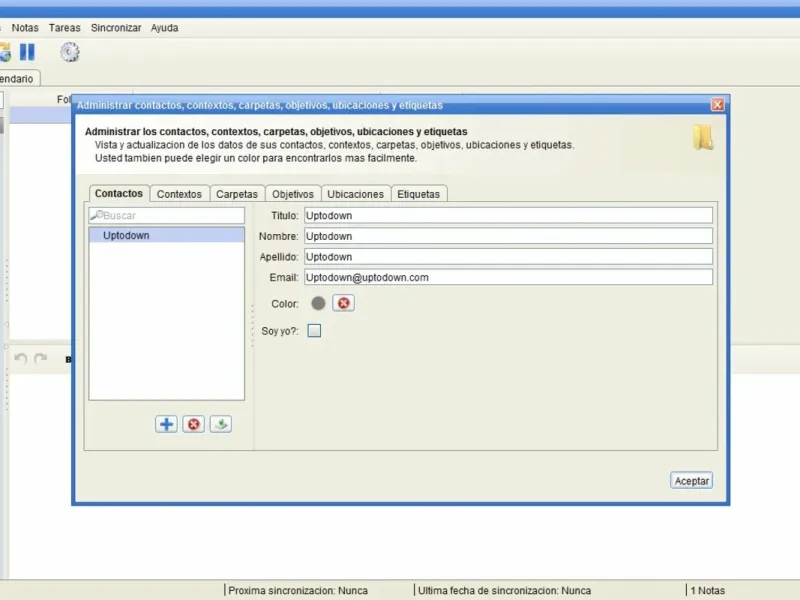Click the undo arrow in note editor
The height and width of the screenshot is (600, 800).
[20, 359]
